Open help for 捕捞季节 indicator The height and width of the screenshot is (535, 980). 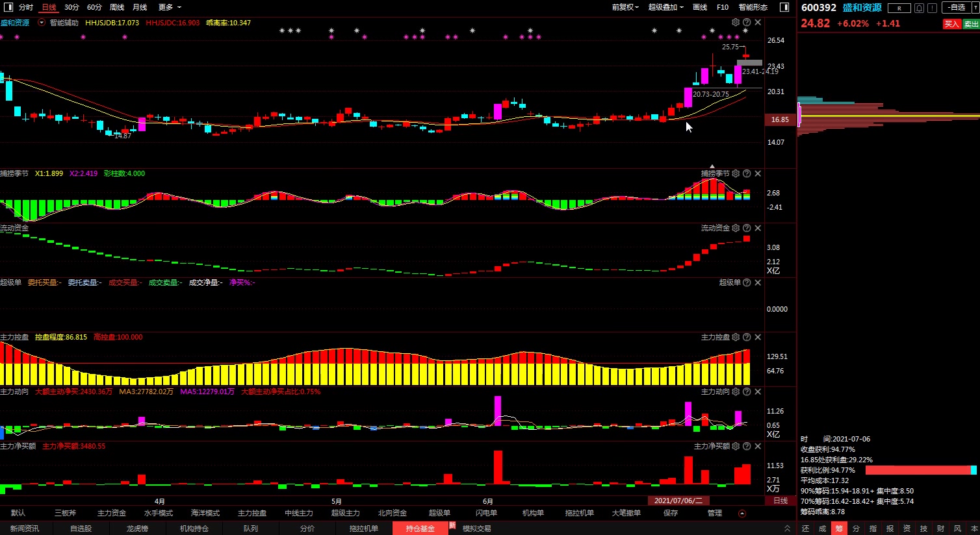(747, 173)
